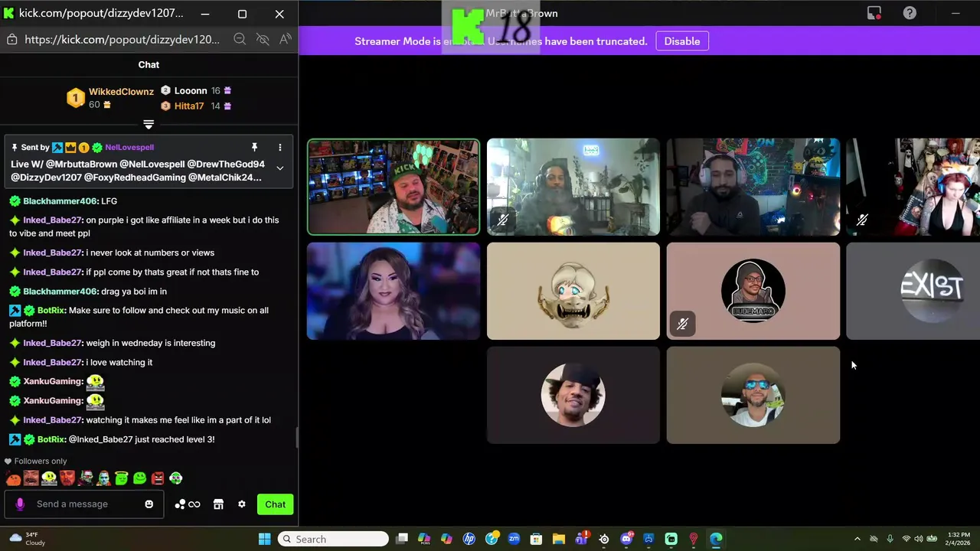Select the cat-ear headphones man video tile
This screenshot has width=980, height=551.
click(753, 187)
